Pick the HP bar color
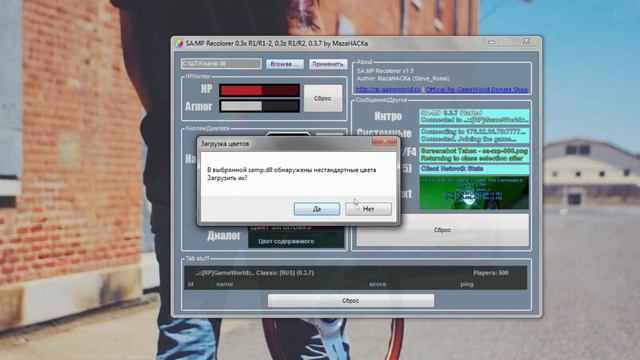Image resolution: width=640 pixels, height=360 pixels. point(259,90)
